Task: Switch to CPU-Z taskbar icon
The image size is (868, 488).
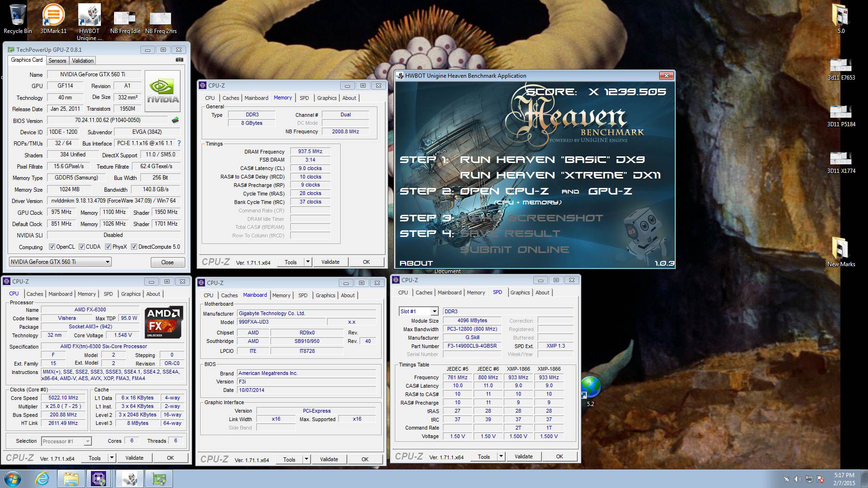Action: click(x=99, y=479)
